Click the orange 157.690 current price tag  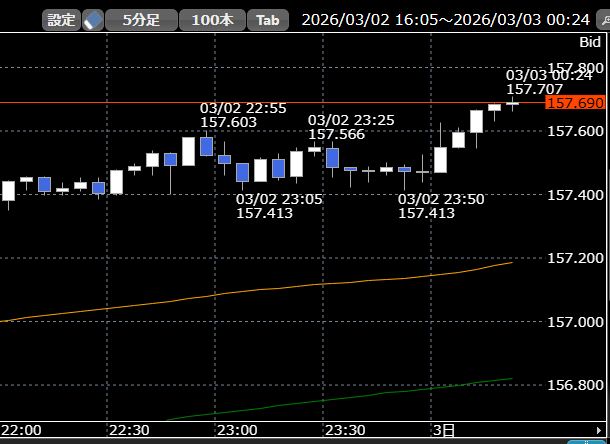(575, 104)
